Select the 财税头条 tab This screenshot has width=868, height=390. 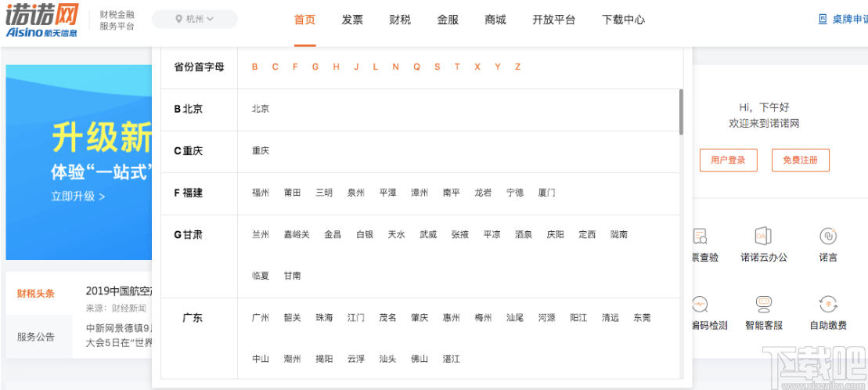click(36, 294)
